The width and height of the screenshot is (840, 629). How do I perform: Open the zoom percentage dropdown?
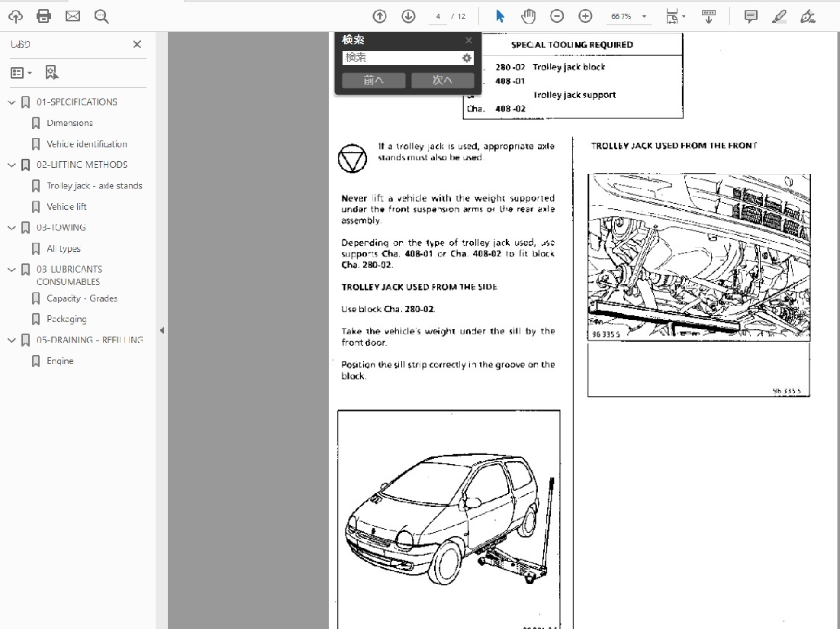645,17
